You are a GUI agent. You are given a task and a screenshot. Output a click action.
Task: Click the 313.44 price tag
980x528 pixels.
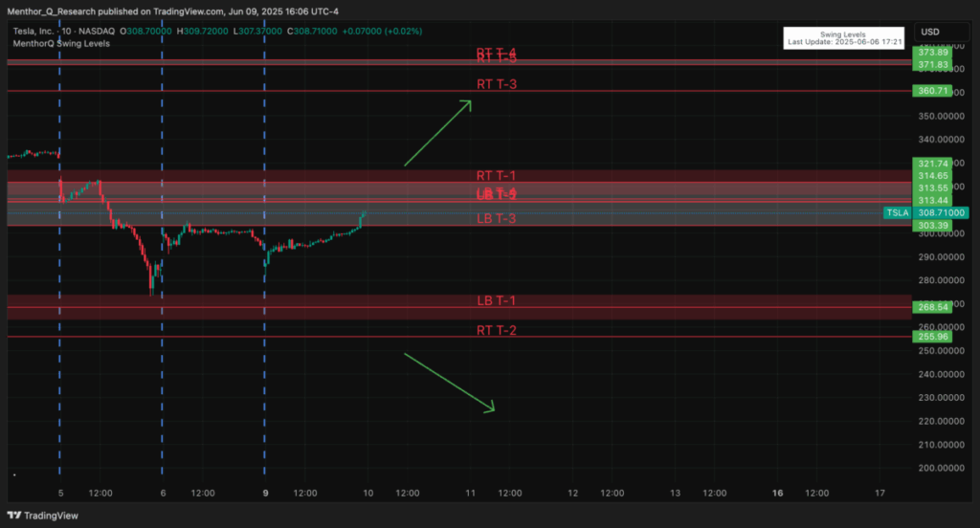coord(932,201)
